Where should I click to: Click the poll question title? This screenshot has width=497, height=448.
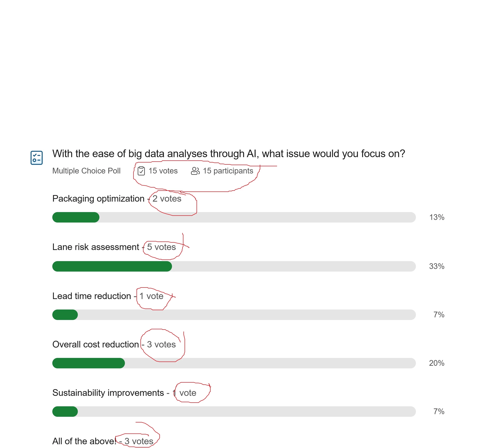[229, 154]
